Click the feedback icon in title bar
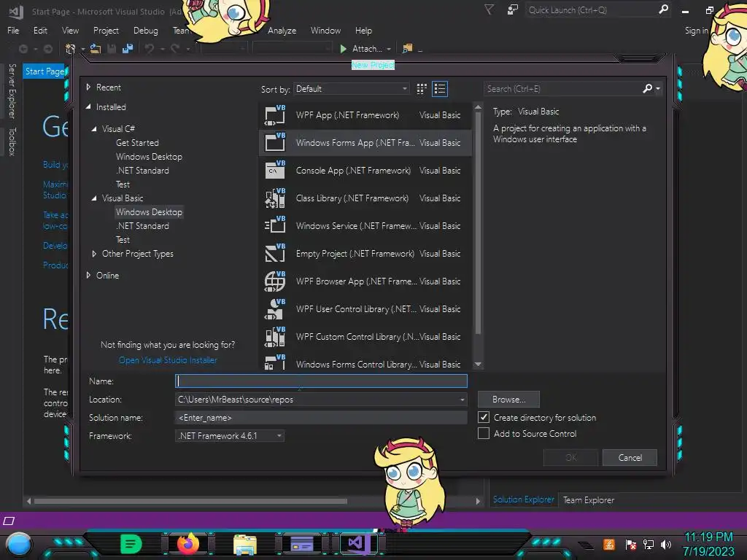The image size is (747, 560). (x=513, y=9)
